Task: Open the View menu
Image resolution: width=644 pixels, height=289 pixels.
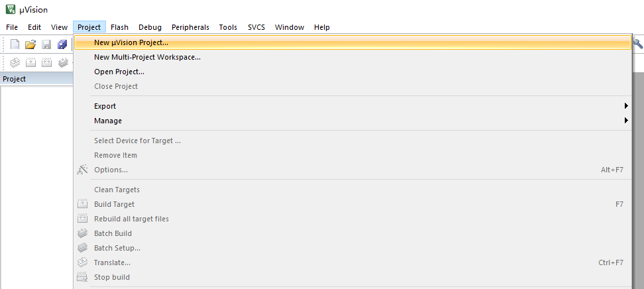Action: 59,27
